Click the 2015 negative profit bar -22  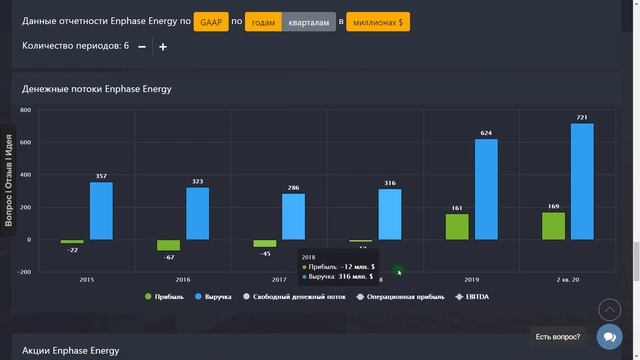(72, 242)
